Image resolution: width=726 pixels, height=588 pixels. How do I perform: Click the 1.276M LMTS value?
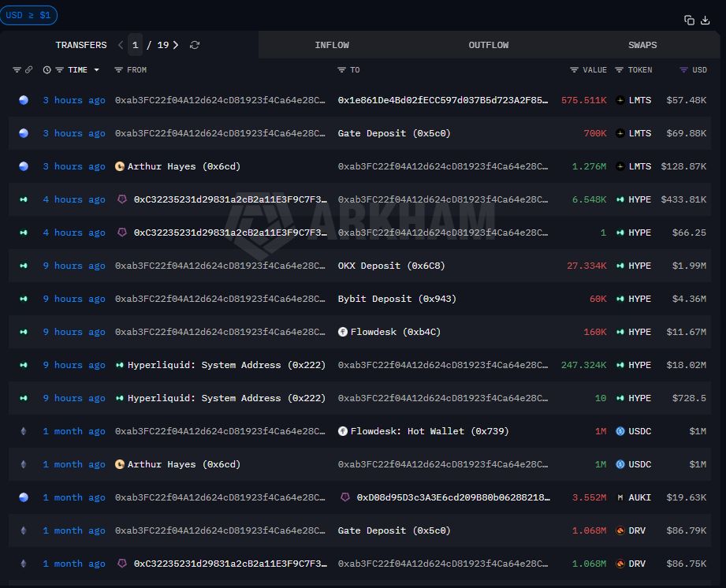[589, 166]
